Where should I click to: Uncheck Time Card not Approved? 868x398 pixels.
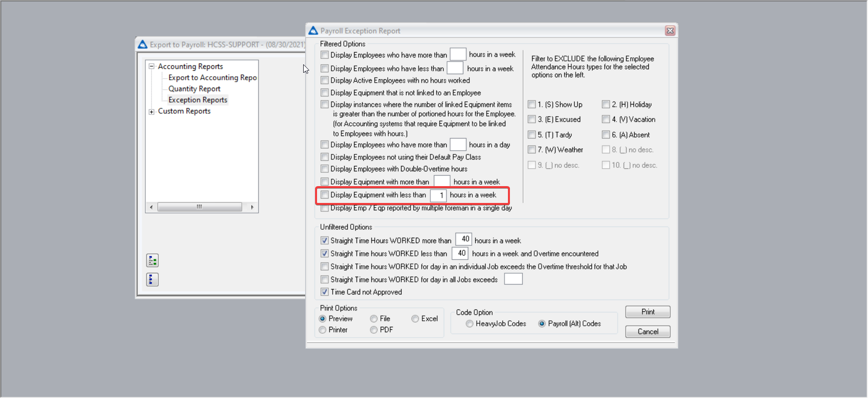tap(324, 292)
